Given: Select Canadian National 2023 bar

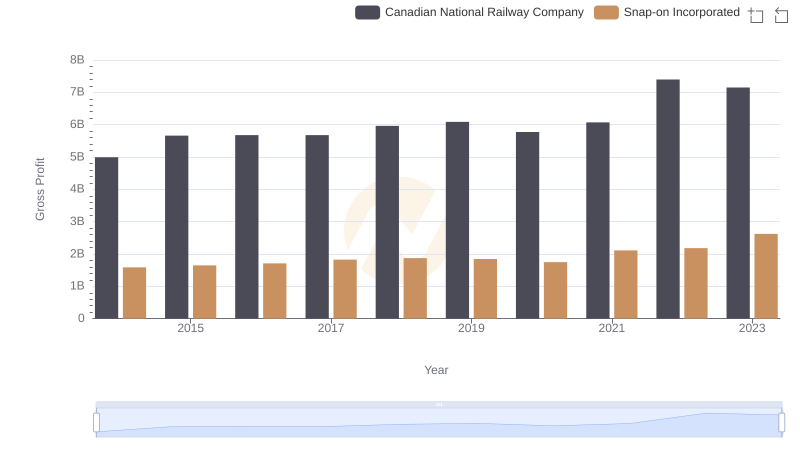Looking at the screenshot, I should click(738, 203).
